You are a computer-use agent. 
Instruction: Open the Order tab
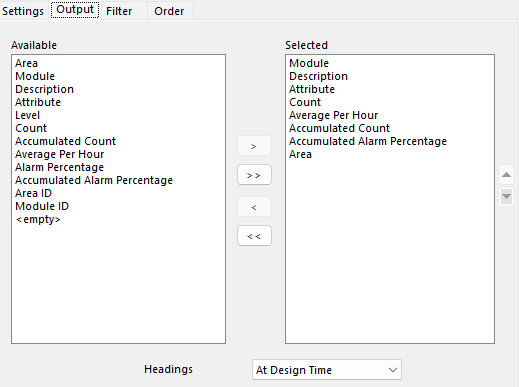coord(169,11)
